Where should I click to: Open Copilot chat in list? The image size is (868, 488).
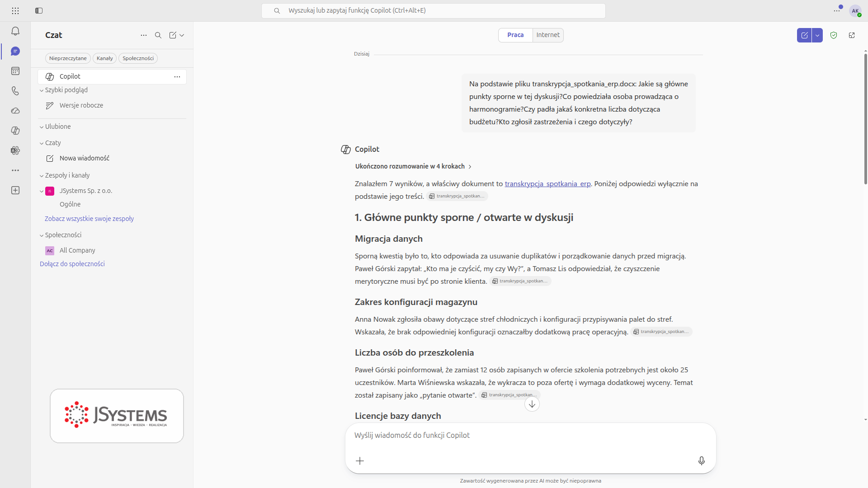click(x=112, y=77)
